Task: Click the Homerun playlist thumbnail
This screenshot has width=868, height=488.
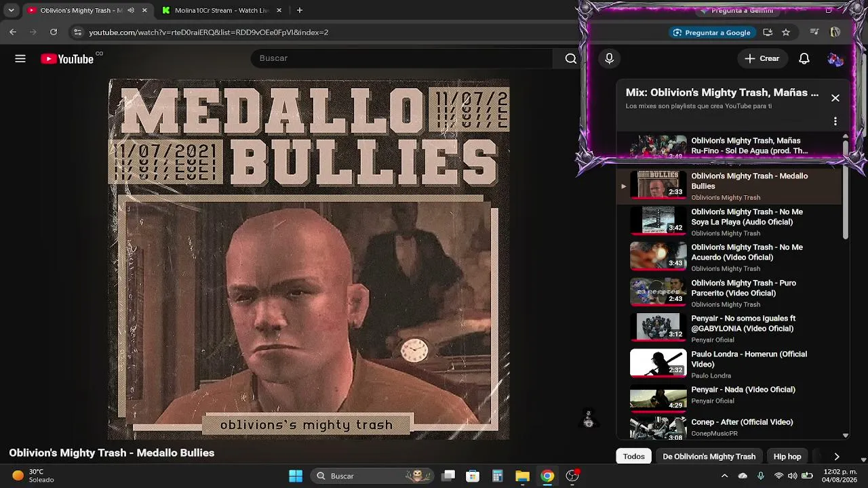Action: tap(658, 363)
